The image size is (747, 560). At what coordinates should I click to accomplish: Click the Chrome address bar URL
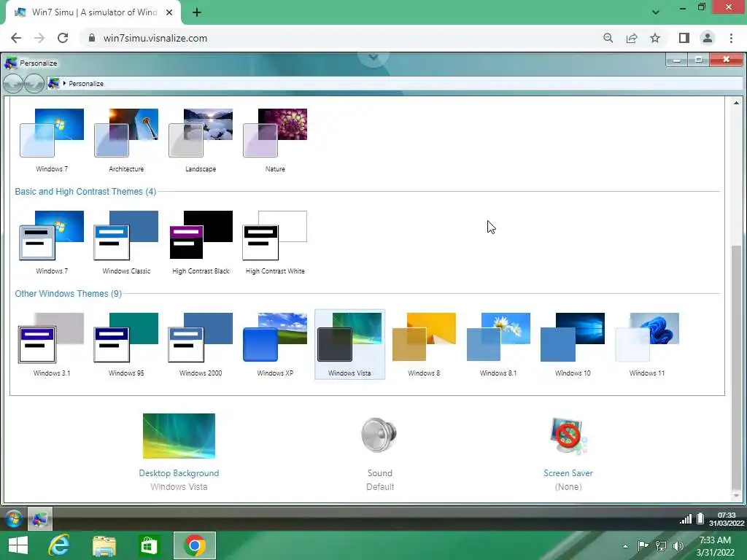coord(155,38)
